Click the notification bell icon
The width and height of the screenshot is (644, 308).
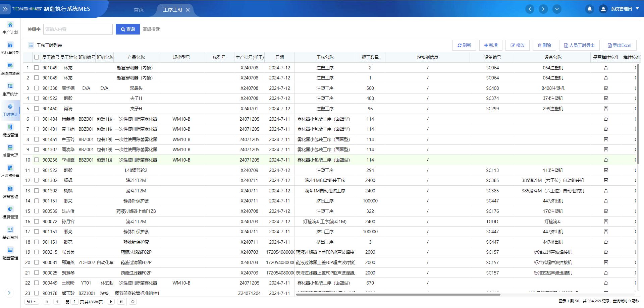pos(589,9)
